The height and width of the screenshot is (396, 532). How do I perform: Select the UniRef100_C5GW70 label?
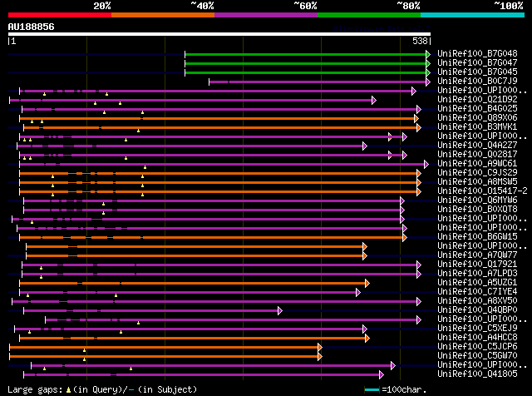click(x=477, y=356)
